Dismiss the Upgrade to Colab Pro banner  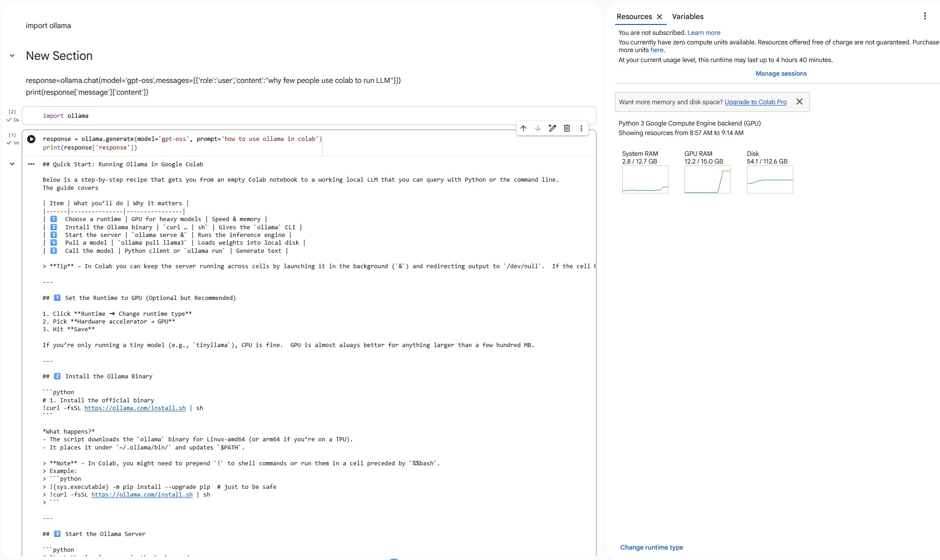coord(799,102)
